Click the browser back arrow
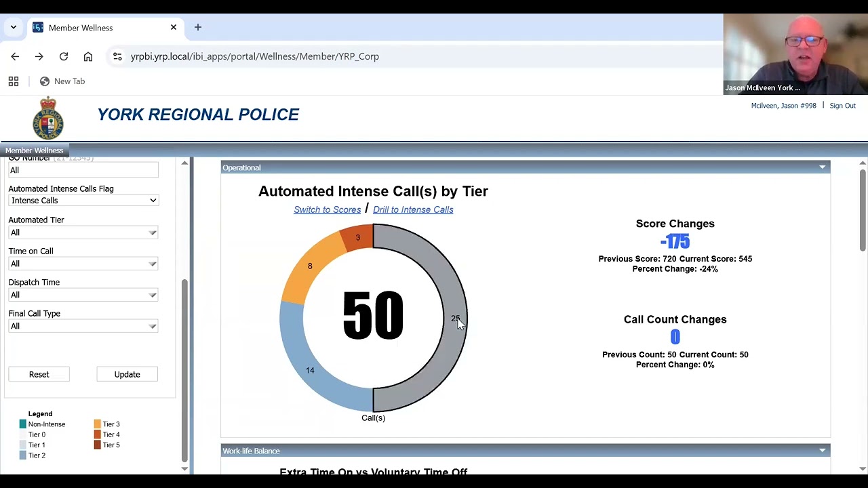The image size is (868, 488). (15, 56)
